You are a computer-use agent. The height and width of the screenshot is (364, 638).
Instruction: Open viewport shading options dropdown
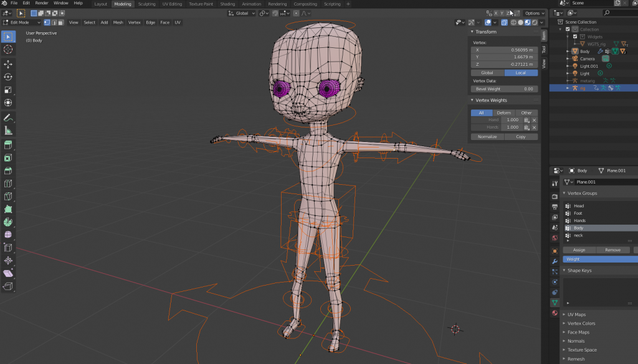[x=542, y=23]
